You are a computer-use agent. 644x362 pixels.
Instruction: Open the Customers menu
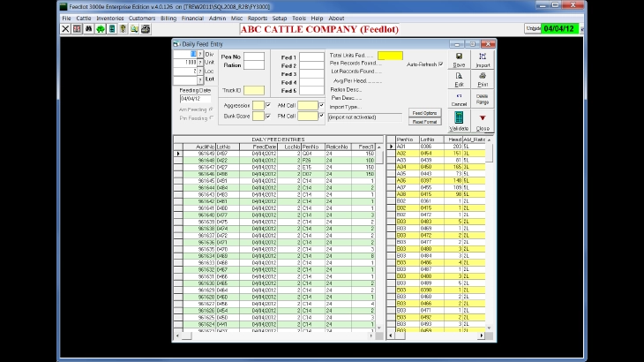click(142, 18)
